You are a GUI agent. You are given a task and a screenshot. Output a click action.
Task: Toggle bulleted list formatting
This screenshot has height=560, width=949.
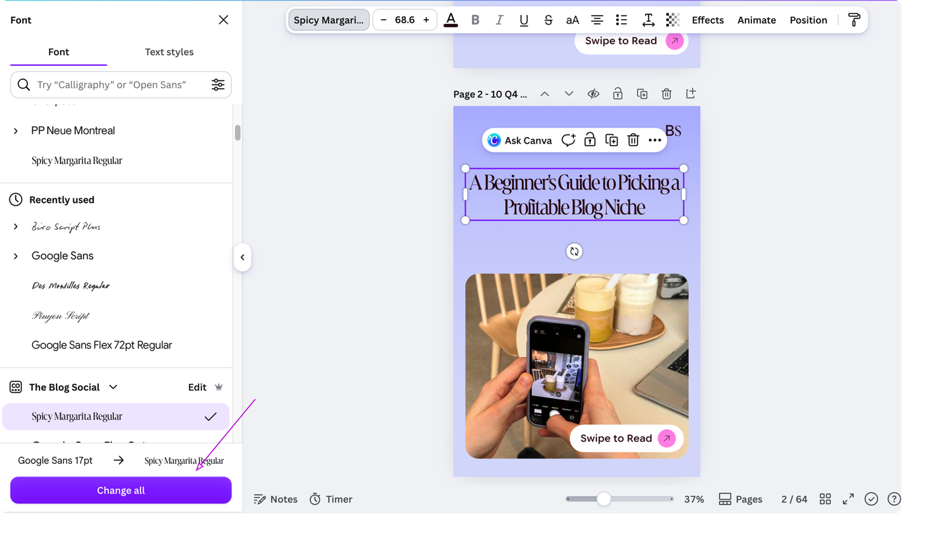(621, 20)
